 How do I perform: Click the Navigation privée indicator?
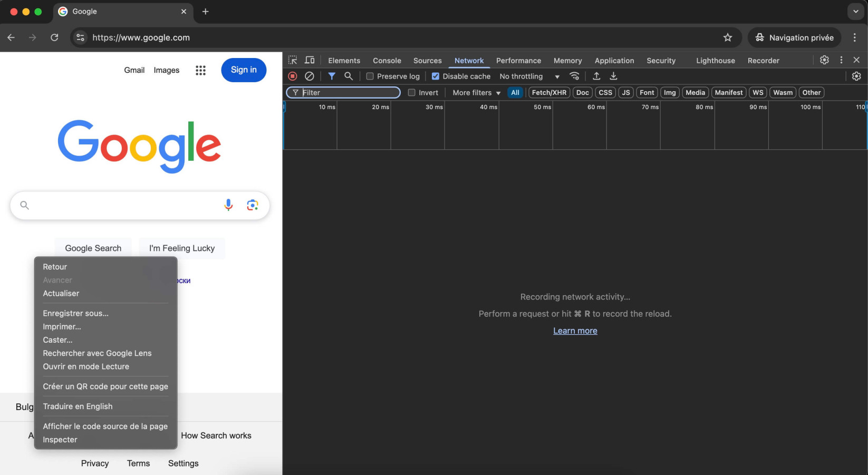(794, 37)
